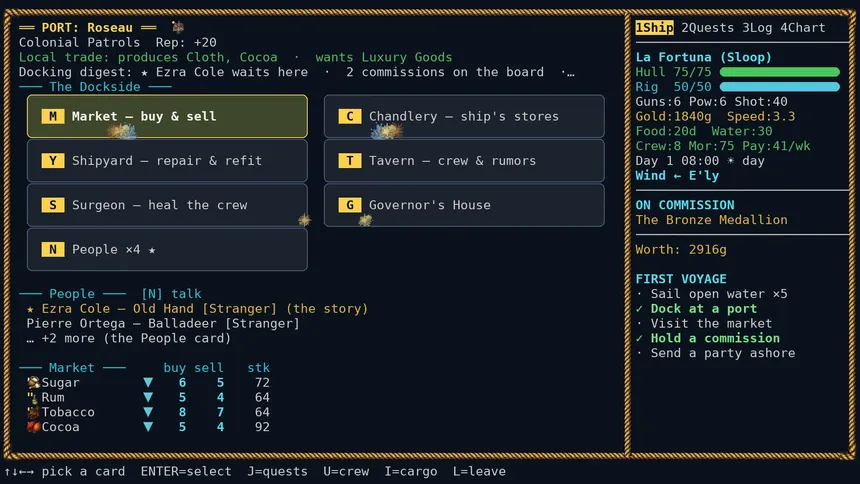Click the 'I=cargo' shortcut hint
This screenshot has width=860, height=484.
click(x=411, y=471)
